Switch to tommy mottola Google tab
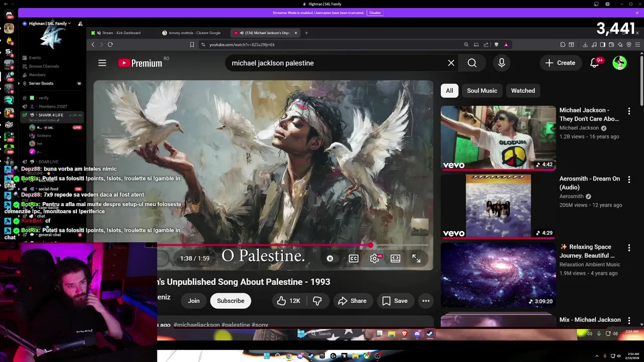Viewport: 644px width, 362px height. point(194,33)
